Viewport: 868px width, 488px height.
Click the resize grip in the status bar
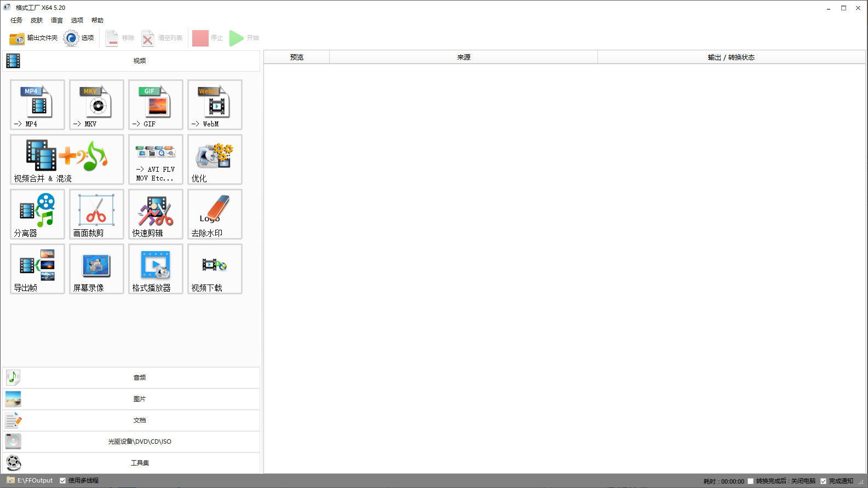click(x=861, y=481)
